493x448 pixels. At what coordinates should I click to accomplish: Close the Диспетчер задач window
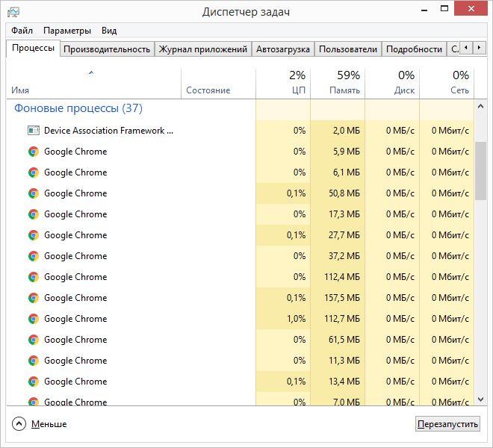point(471,9)
